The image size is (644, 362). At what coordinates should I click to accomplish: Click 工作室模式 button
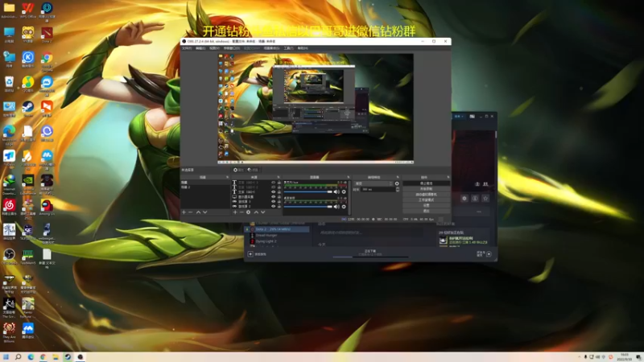pos(427,200)
